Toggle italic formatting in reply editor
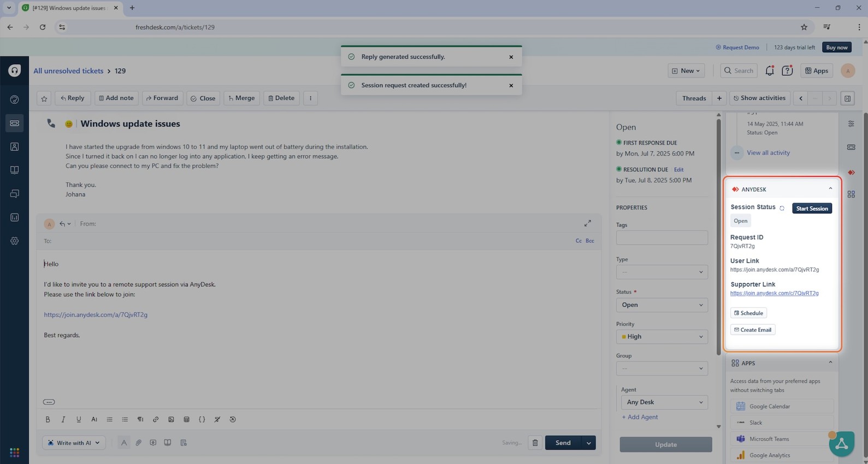The image size is (868, 464). click(63, 419)
